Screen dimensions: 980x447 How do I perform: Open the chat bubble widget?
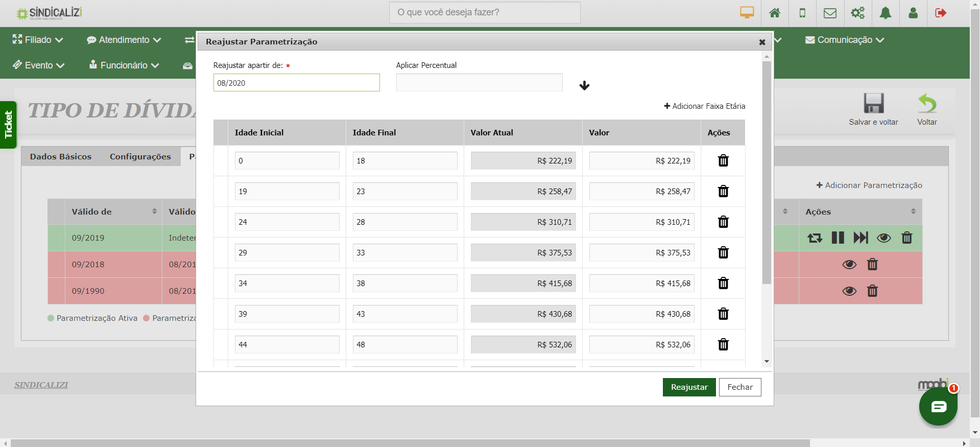(938, 407)
